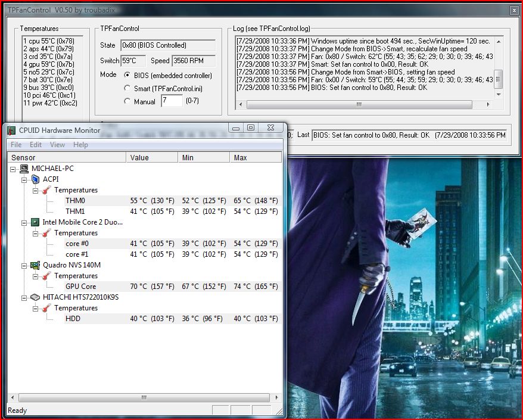Click the Manual fan level input field

(x=172, y=101)
